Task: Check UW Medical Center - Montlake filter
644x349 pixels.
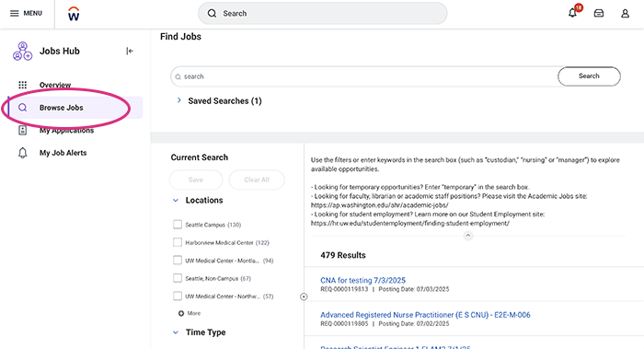Action: (178, 261)
